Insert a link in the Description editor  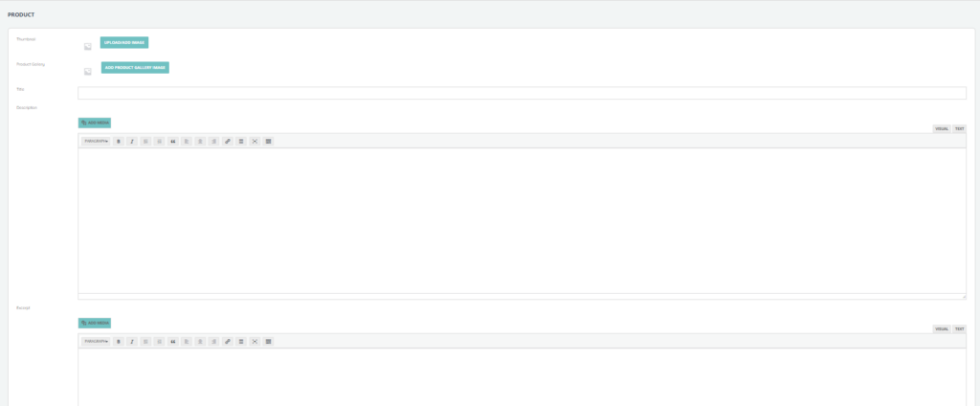228,141
